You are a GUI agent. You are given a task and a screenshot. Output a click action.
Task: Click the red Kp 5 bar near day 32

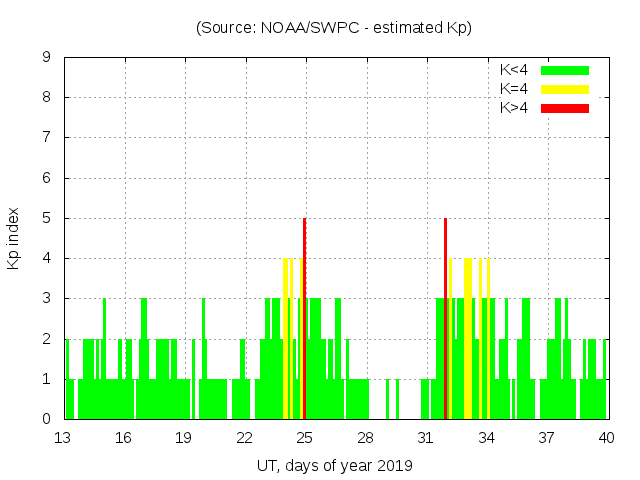pyautogui.click(x=445, y=320)
